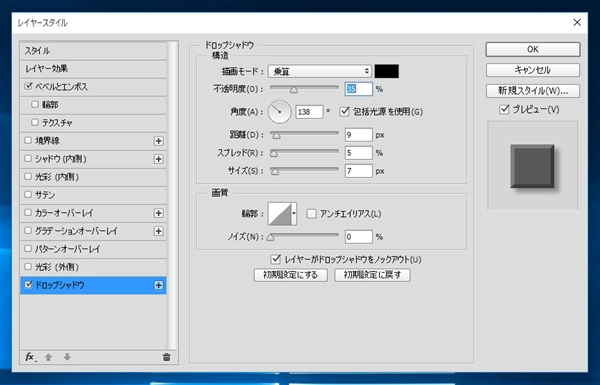Click the ノイズ noise slider
600x385 pixels.
coord(304,237)
